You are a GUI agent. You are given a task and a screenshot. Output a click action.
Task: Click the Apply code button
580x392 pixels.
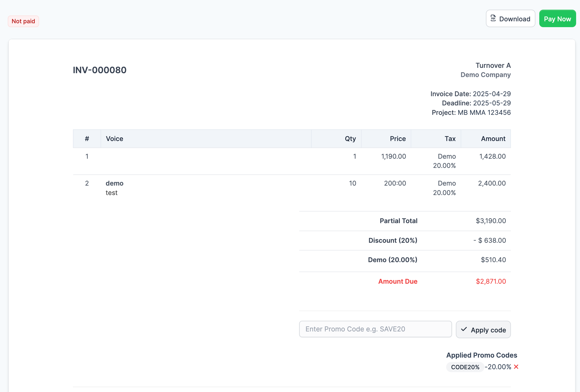click(x=483, y=330)
